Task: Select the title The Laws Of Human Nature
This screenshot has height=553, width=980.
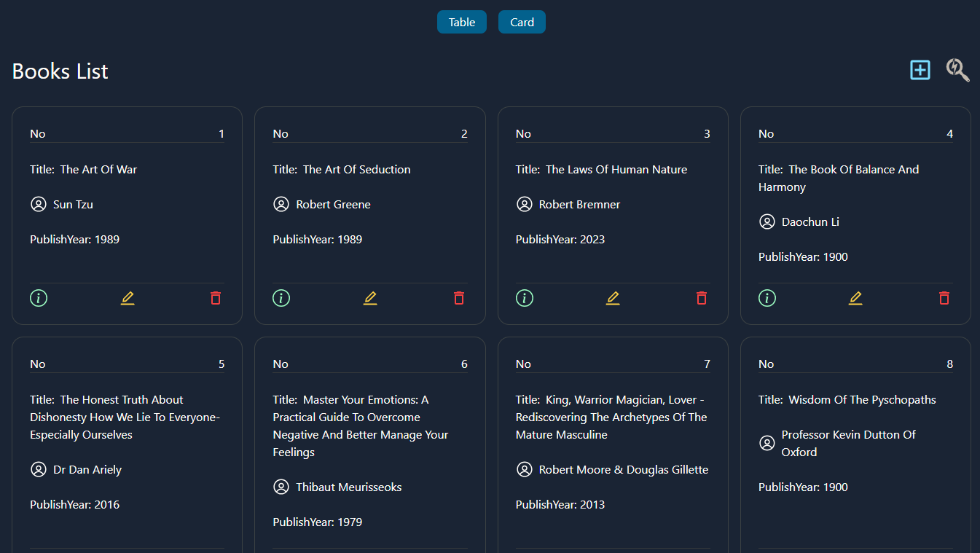Action: click(x=616, y=169)
